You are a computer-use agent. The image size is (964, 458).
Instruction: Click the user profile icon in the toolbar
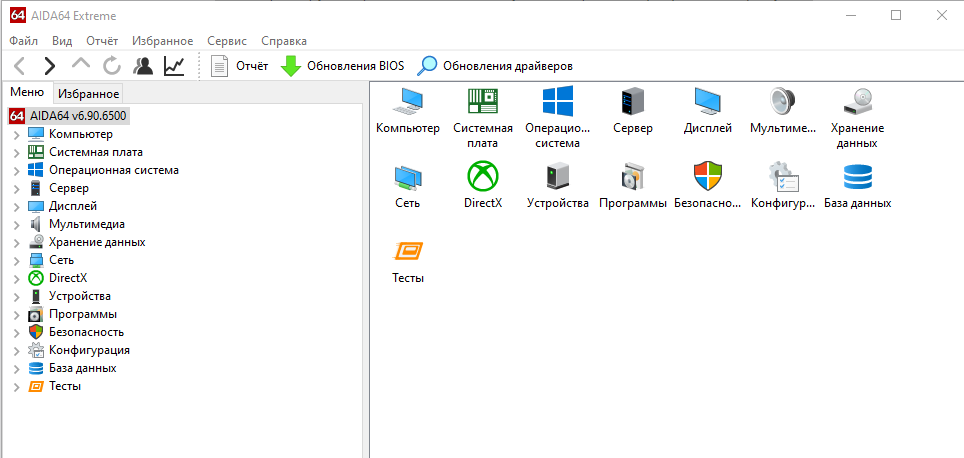[143, 66]
